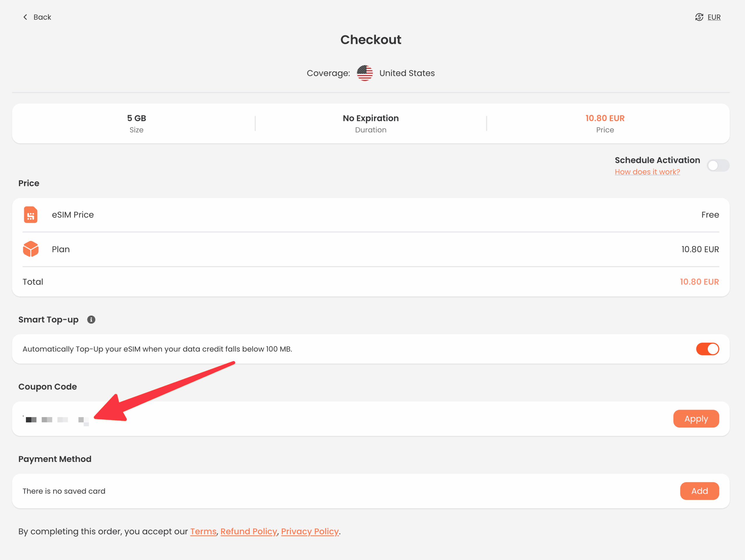This screenshot has width=745, height=560.
Task: Open the Smart Top-up info icon
Action: (91, 320)
